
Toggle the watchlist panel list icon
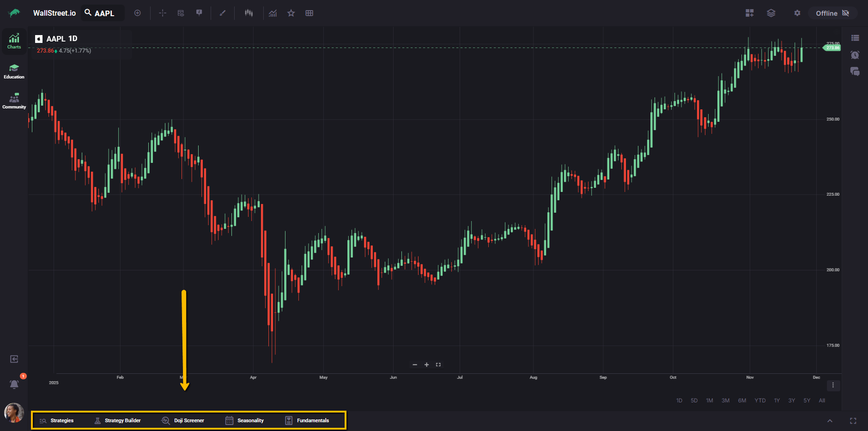855,38
